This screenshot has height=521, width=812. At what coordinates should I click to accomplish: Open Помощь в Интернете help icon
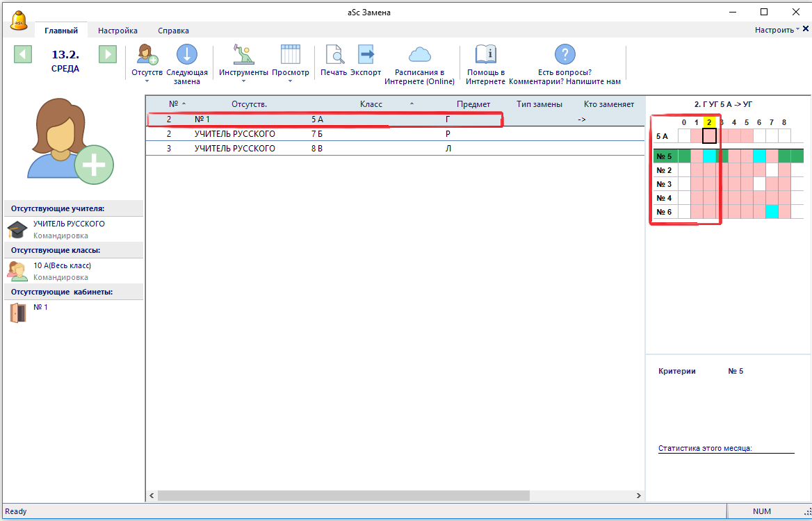[485, 55]
